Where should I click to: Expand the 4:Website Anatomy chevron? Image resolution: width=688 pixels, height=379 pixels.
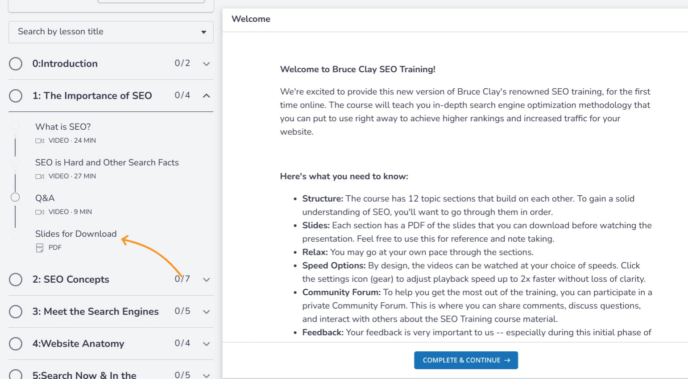[x=206, y=343]
